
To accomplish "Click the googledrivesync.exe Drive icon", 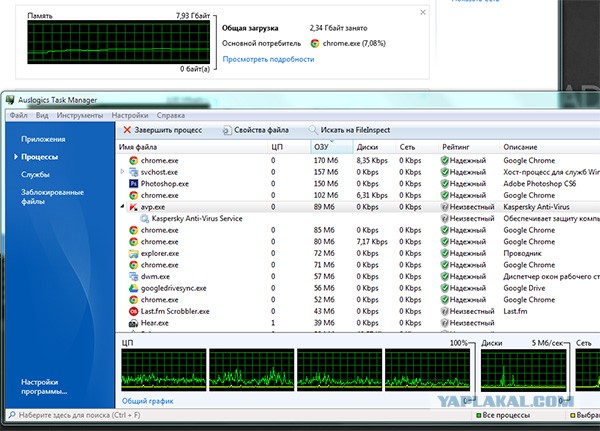I will [133, 288].
